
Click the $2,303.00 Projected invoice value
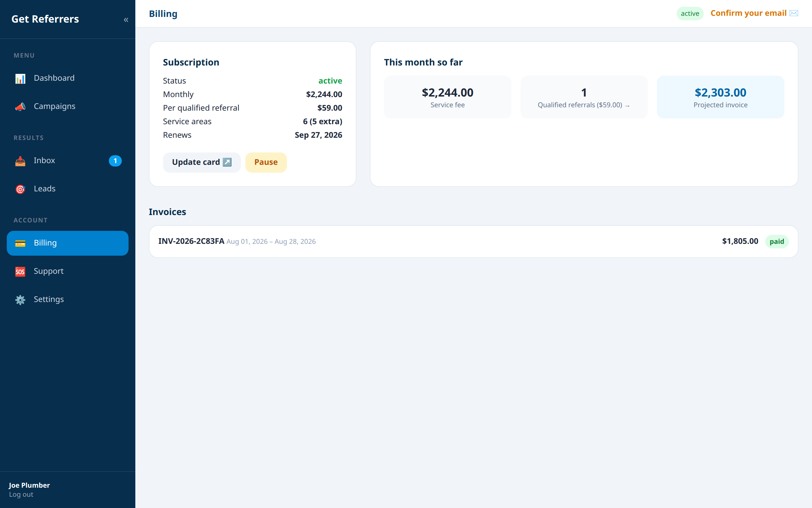tap(720, 93)
